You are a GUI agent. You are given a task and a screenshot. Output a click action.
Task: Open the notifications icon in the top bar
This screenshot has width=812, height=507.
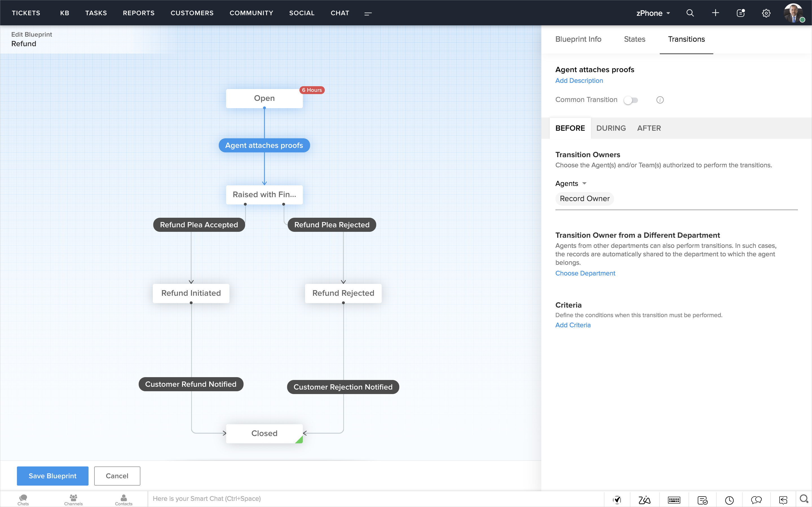point(741,13)
